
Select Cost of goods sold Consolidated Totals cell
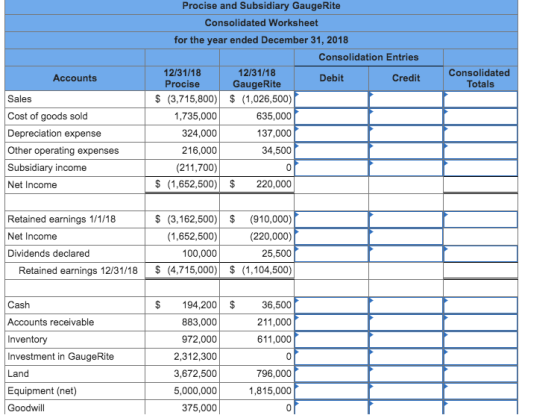[481, 116]
